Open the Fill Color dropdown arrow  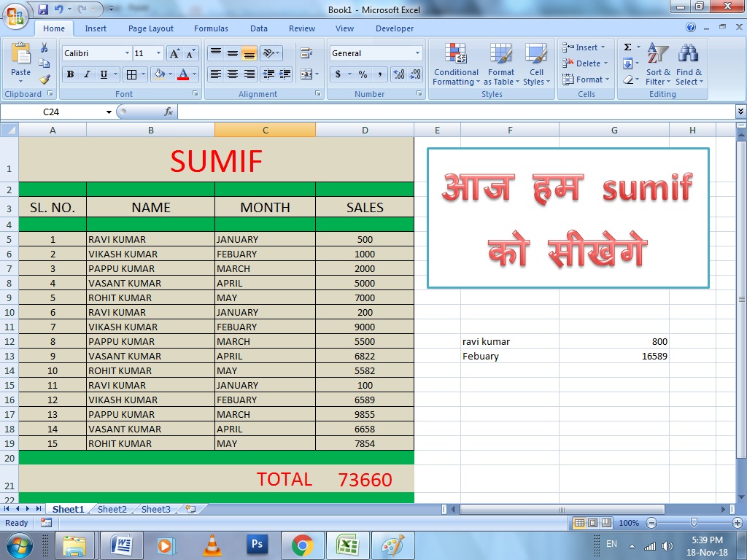pos(169,74)
